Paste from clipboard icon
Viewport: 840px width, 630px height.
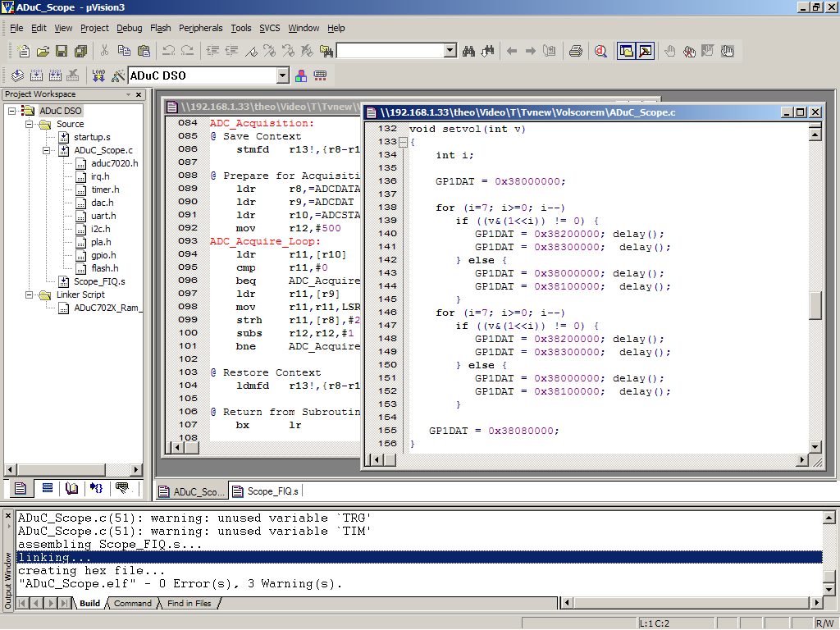point(144,51)
